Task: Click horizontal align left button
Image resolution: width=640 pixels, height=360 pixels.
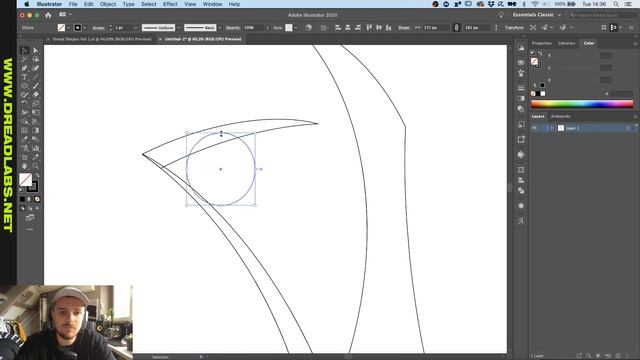Action: (x=338, y=28)
